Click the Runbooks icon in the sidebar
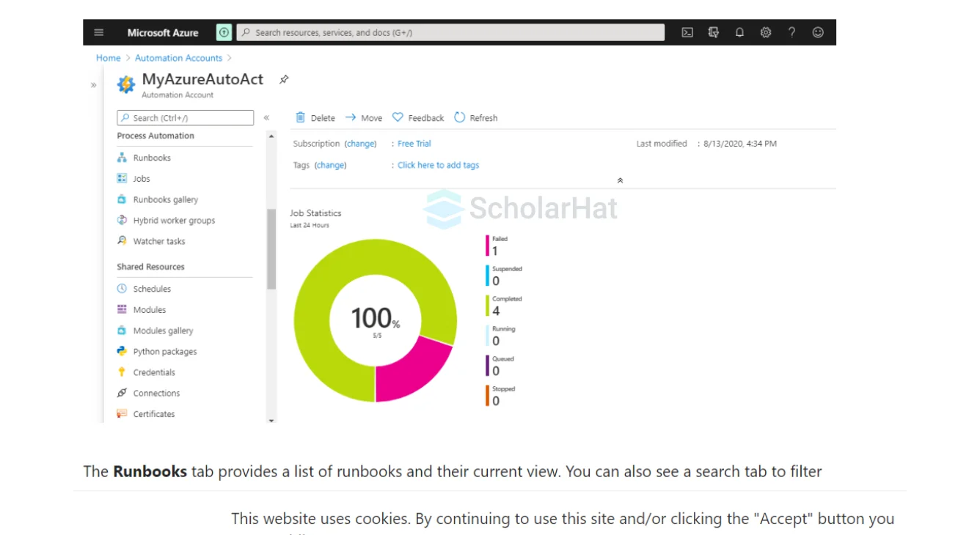This screenshot has height=535, width=980. coord(122,158)
